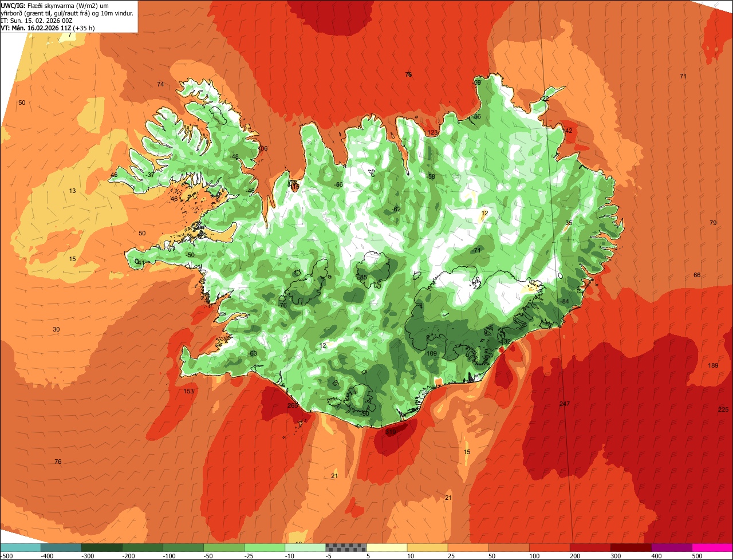Click the darkest green legend swatch between -300 and -200

[101, 547]
